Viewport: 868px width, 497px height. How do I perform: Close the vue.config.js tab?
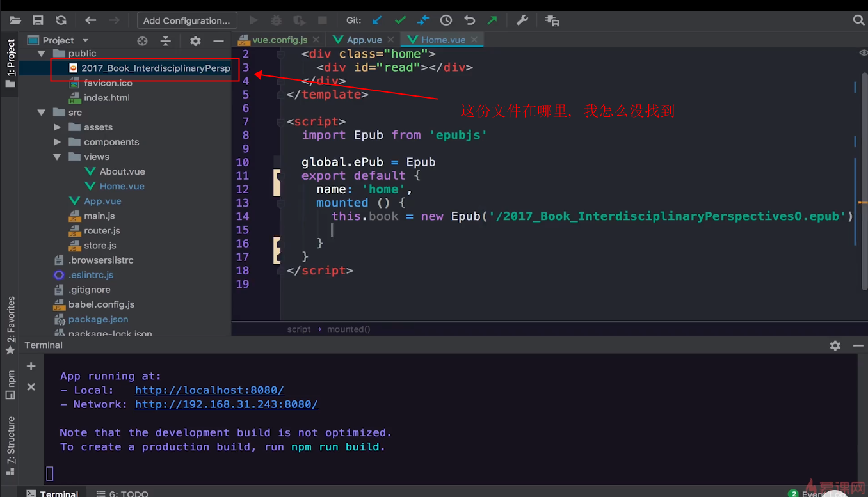click(317, 40)
